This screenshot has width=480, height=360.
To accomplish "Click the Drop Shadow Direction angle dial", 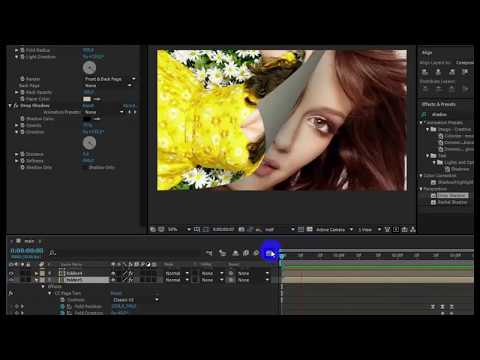I will tap(89, 143).
